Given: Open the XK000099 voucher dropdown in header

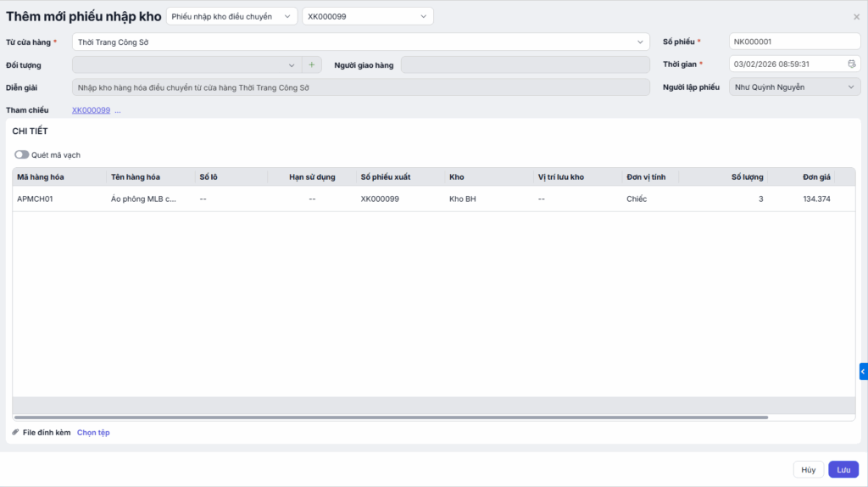Looking at the screenshot, I should [368, 17].
